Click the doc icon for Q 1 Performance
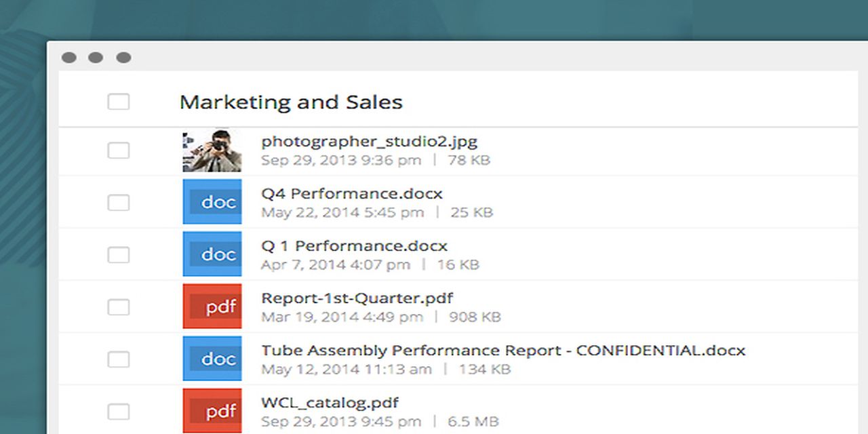This screenshot has height=434, width=868. coord(212,254)
